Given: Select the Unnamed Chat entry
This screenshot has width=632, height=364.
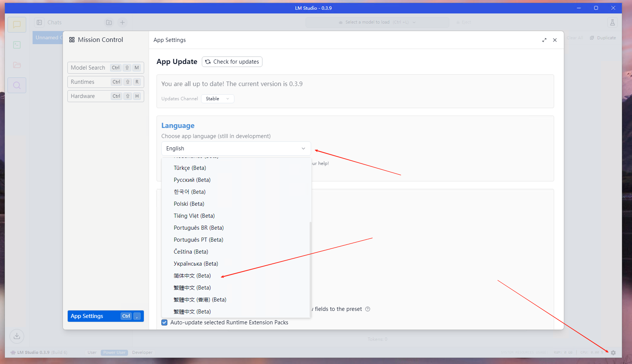Looking at the screenshot, I should coord(48,37).
